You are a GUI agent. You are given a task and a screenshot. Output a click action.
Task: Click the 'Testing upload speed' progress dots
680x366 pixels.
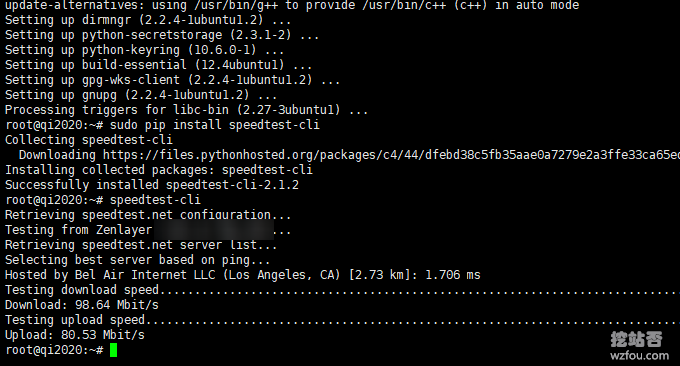click(x=412, y=322)
